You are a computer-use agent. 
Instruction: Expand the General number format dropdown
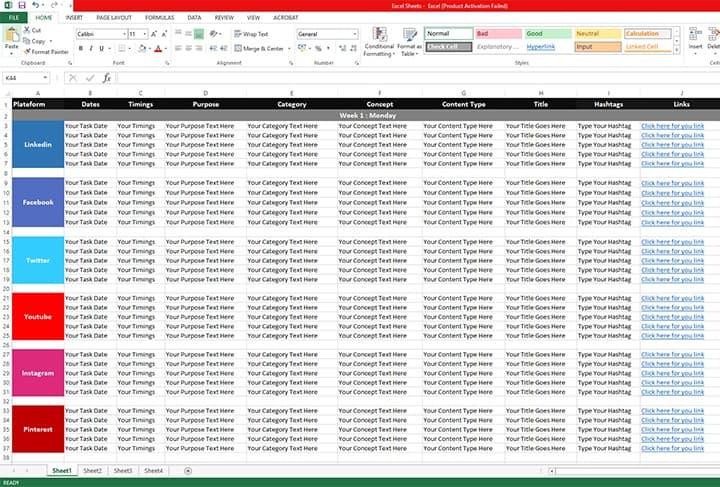354,34
